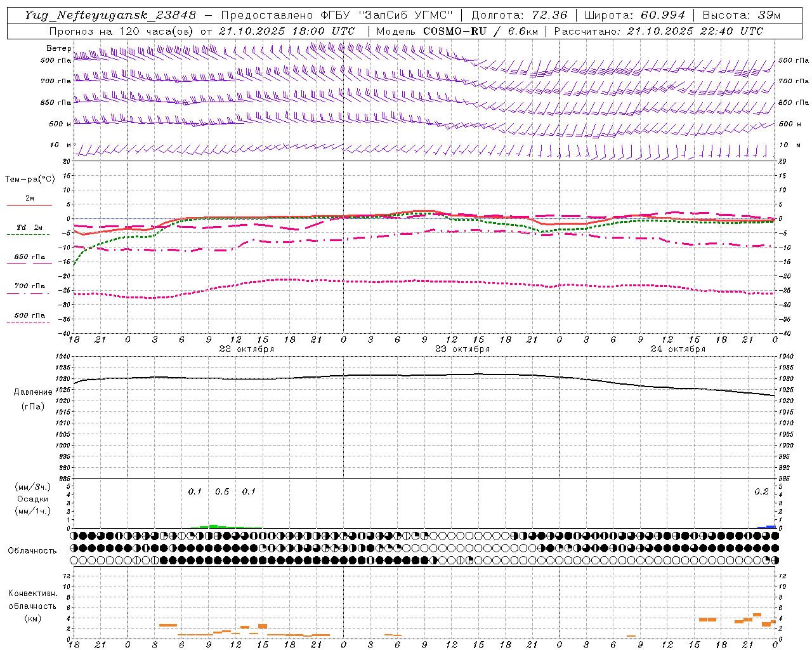Click the "(гПа)" unit label under Давление
The image size is (812, 650).
pyautogui.click(x=33, y=407)
